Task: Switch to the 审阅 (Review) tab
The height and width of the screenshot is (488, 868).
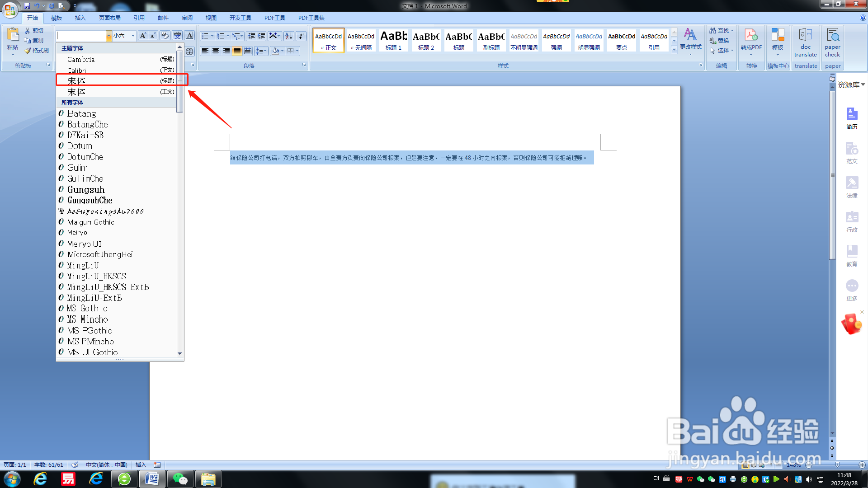Action: click(187, 18)
